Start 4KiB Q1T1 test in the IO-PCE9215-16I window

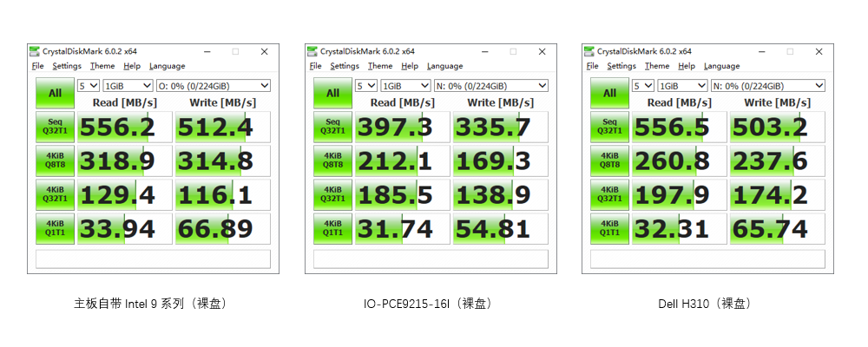[332, 228]
